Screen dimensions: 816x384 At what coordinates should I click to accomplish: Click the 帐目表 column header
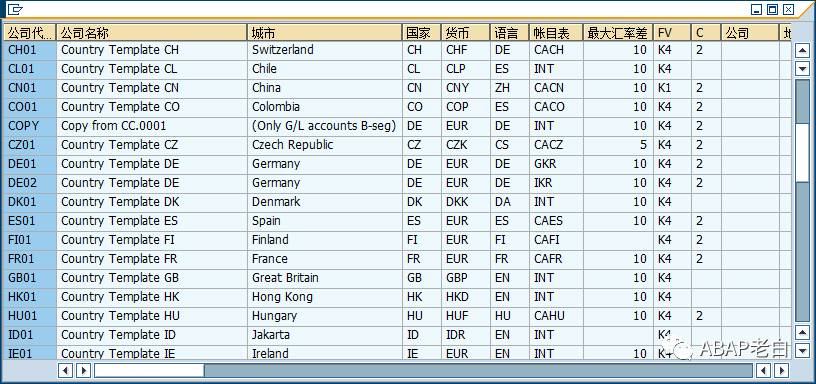pos(556,33)
